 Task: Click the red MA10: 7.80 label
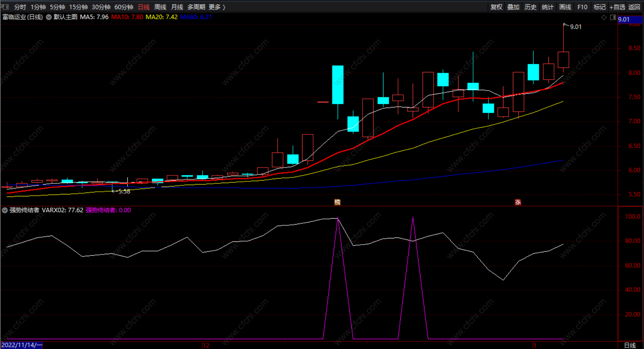click(x=127, y=17)
